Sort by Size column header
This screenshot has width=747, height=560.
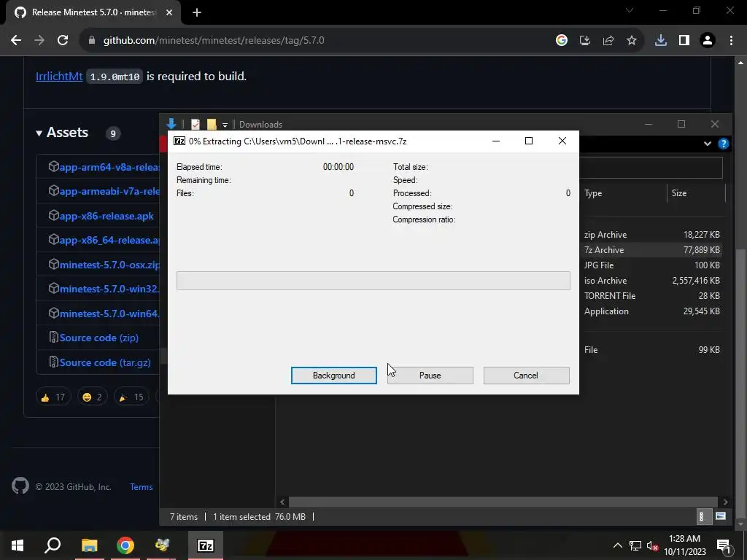point(696,192)
